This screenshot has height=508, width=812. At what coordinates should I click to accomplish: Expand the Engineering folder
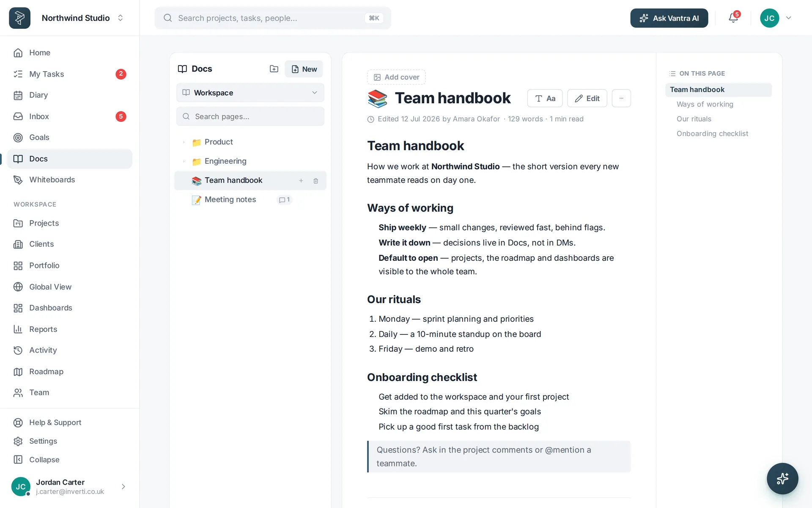pos(184,161)
